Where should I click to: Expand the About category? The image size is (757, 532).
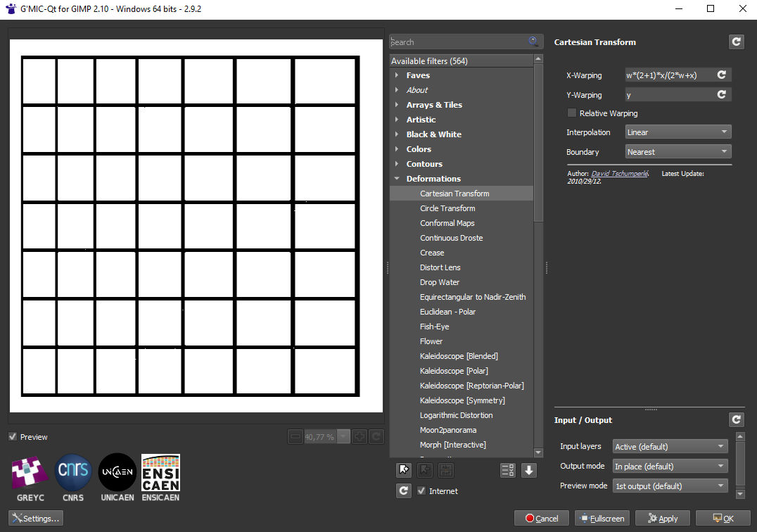tap(396, 90)
